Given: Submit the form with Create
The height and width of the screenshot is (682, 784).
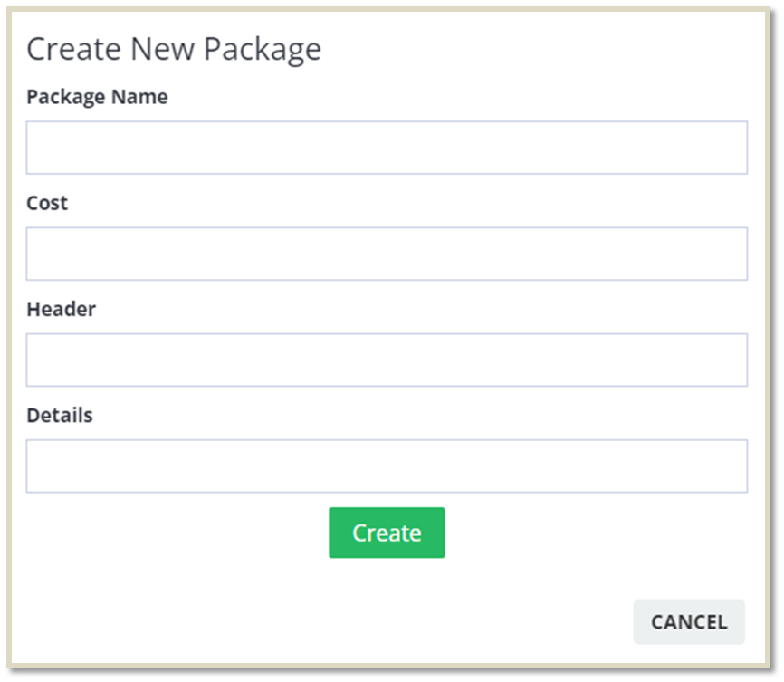Looking at the screenshot, I should (x=387, y=533).
